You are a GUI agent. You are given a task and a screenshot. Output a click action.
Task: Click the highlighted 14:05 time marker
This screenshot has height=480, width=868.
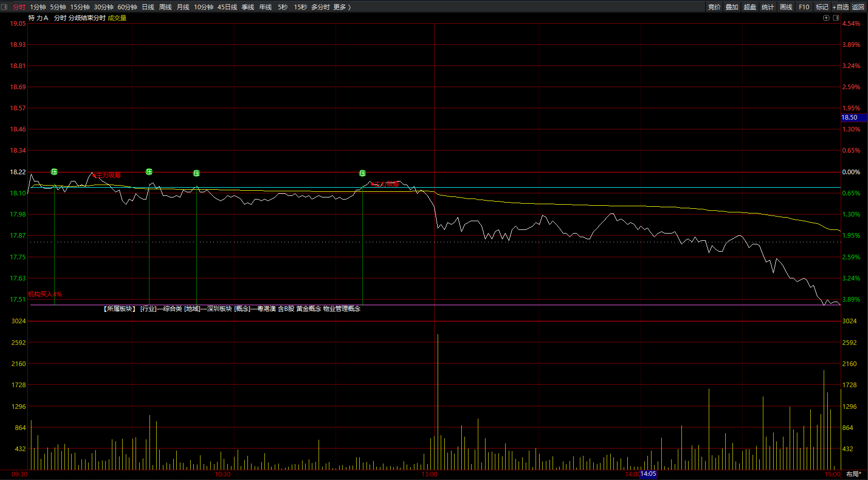pos(648,474)
